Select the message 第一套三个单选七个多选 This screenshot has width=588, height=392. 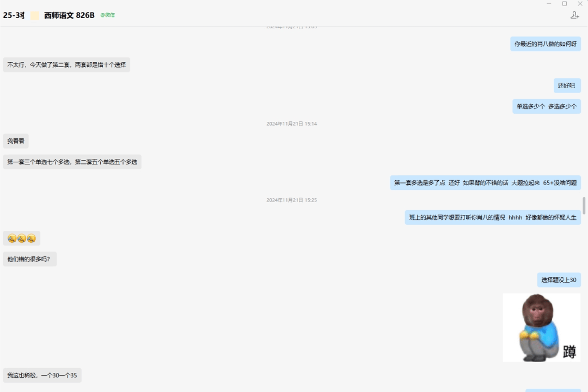click(x=72, y=162)
